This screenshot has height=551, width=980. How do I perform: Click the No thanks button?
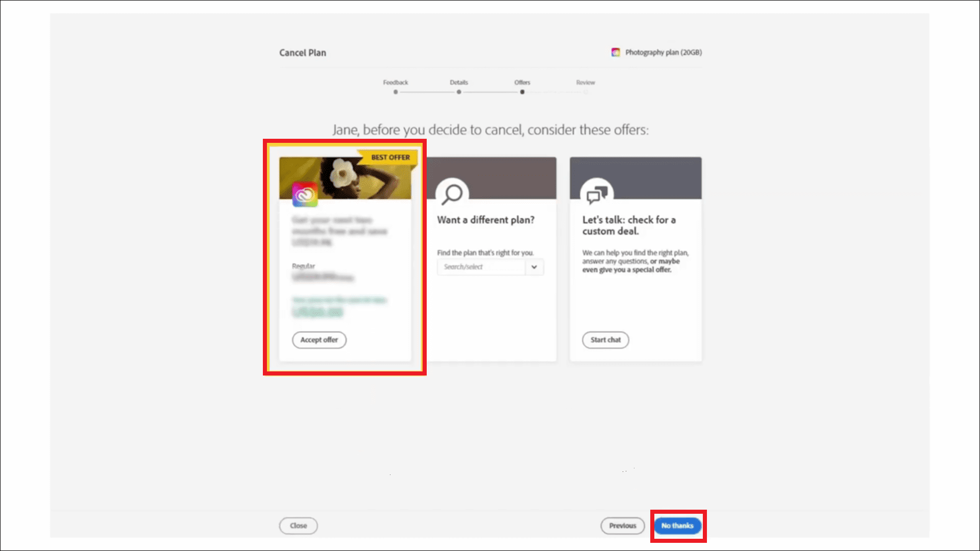(677, 525)
